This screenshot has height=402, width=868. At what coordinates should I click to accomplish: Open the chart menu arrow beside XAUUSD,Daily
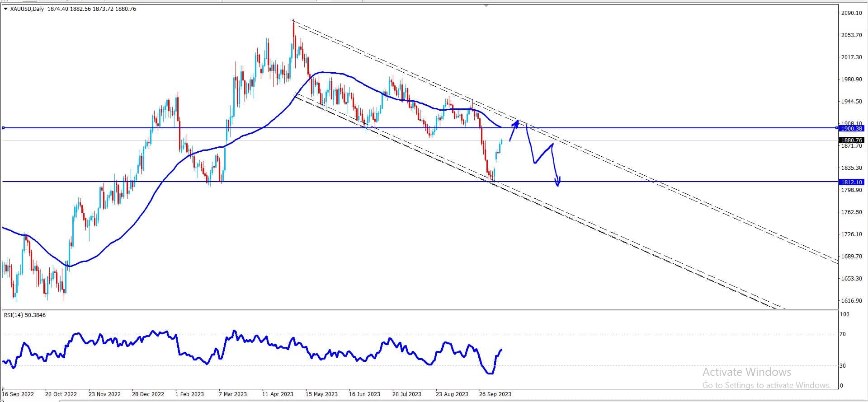tap(5, 9)
